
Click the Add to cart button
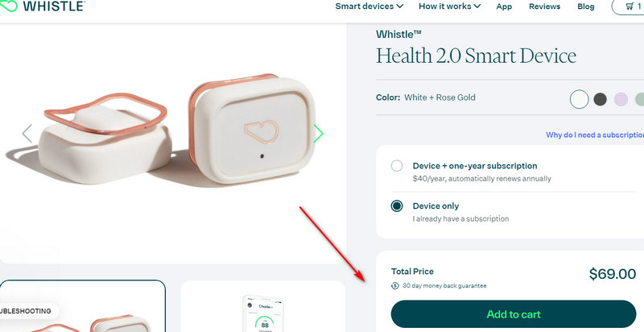[514, 314]
